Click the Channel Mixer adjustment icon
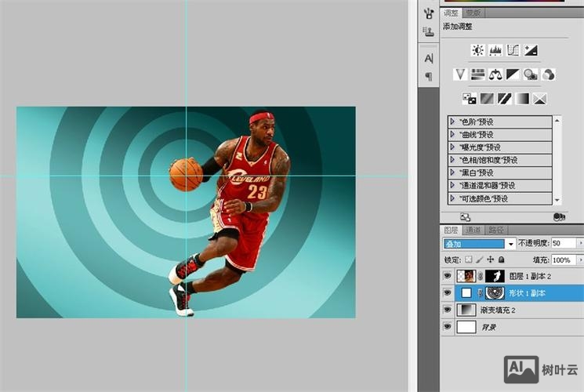 click(x=549, y=74)
